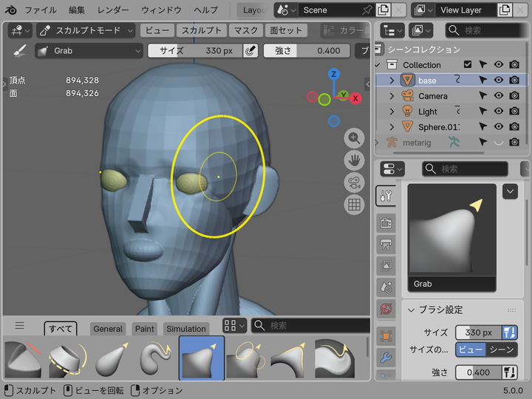Click the zoom view magnifier button

[354, 138]
